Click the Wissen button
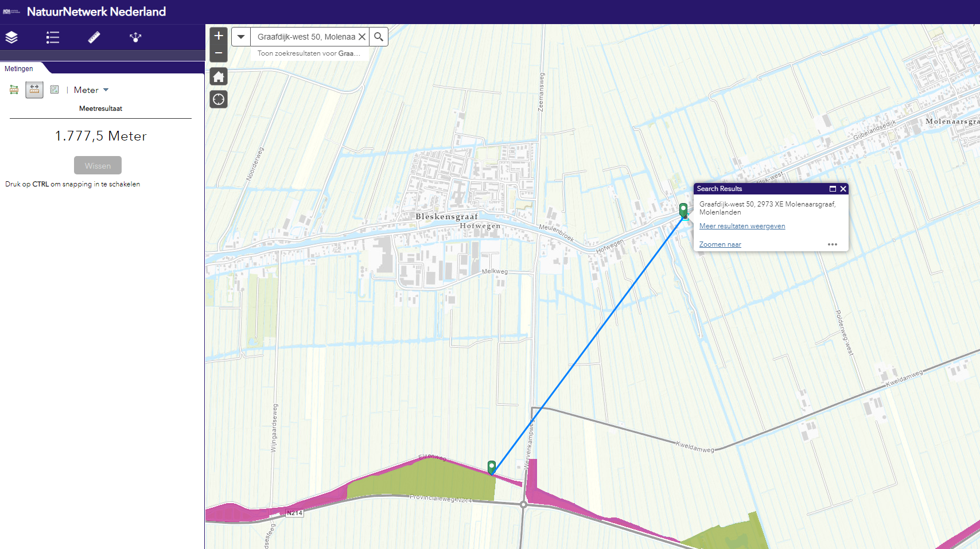The height and width of the screenshot is (549, 980). [x=98, y=165]
